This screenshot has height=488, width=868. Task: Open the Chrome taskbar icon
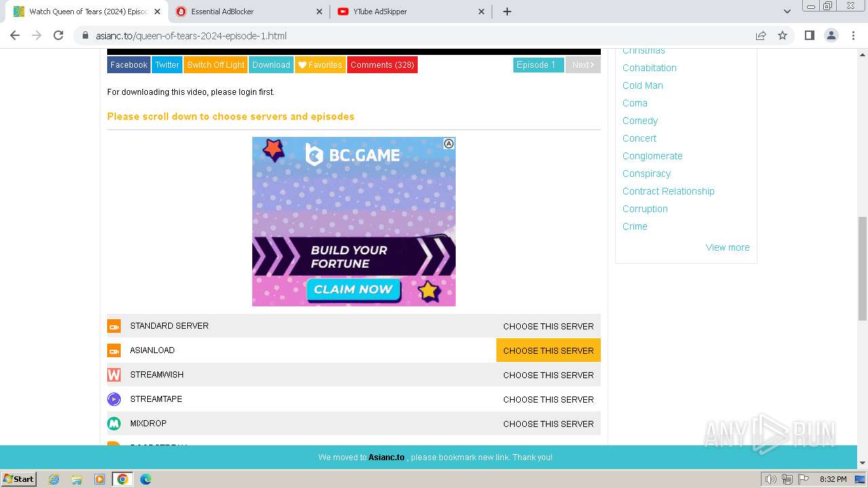click(x=122, y=479)
